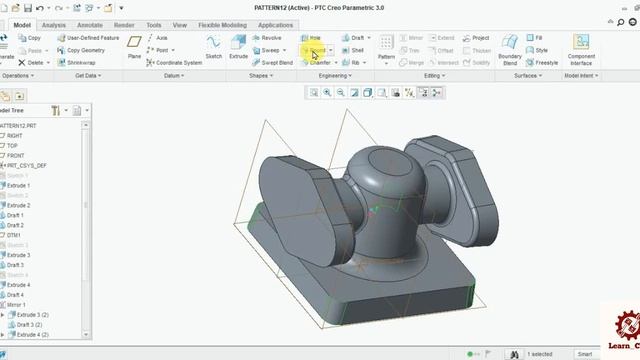
Task: Open the Engineering group dropdown
Action: pos(335,76)
